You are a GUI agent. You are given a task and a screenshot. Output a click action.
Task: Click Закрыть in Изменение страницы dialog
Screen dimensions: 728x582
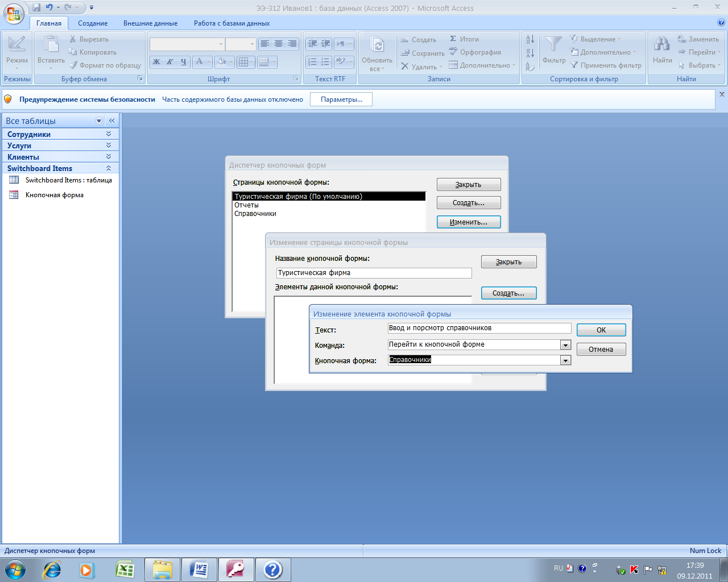(x=508, y=262)
